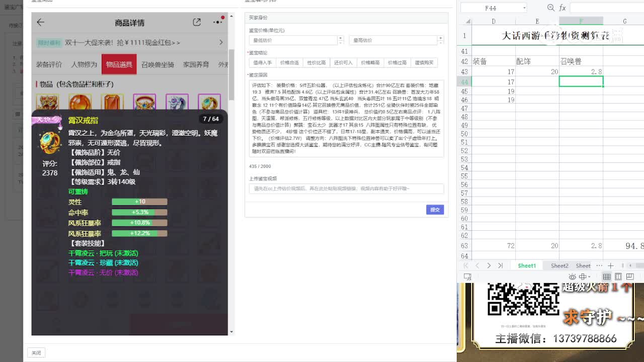
Task: Switch to Sheet2 tab
Action: [559, 265]
